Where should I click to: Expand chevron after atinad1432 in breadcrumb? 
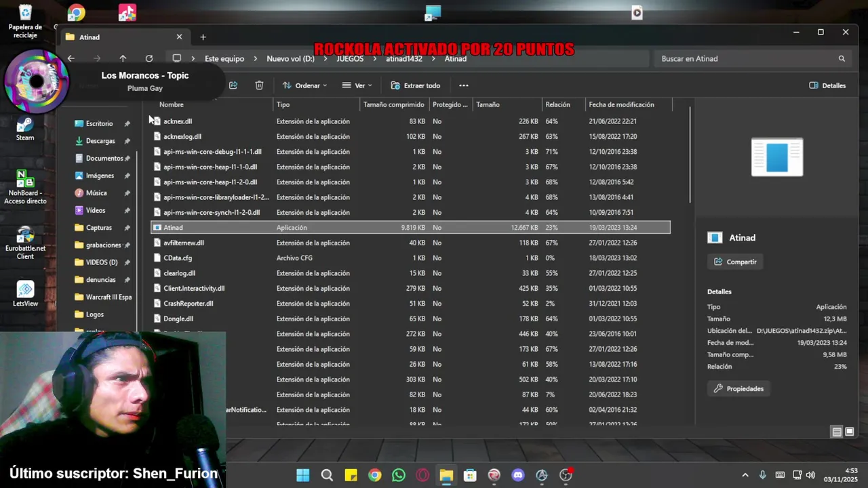[x=433, y=58]
